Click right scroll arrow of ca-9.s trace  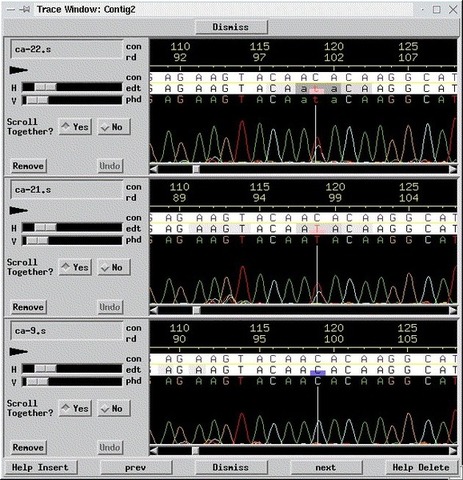(453, 451)
